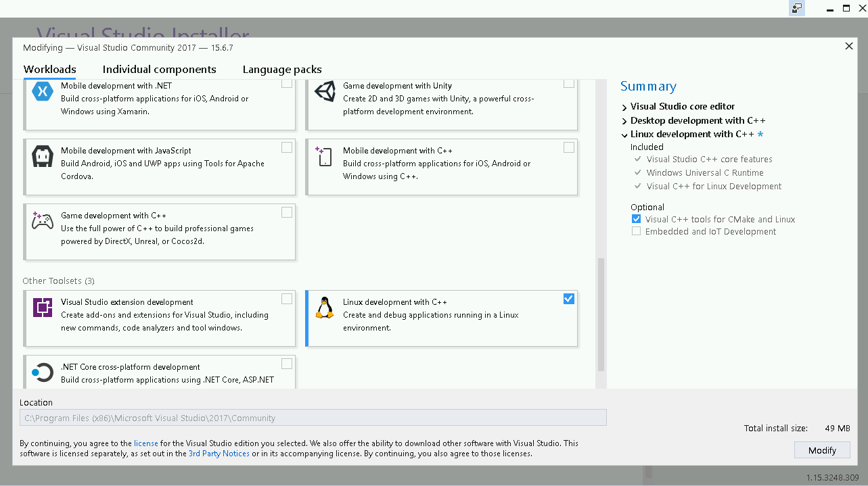868x486 pixels.
Task: Click the Mobile development with C++ phone icon
Action: [x=324, y=156]
